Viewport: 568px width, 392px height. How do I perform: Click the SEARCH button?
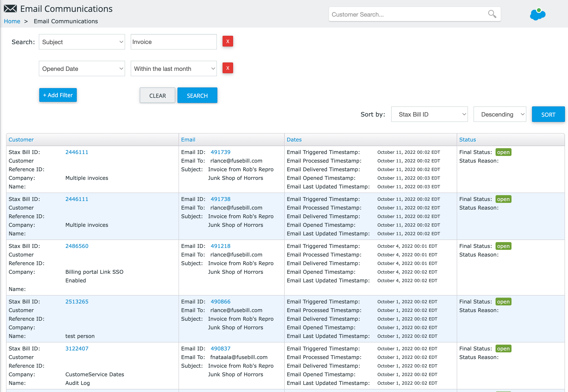[x=197, y=96]
